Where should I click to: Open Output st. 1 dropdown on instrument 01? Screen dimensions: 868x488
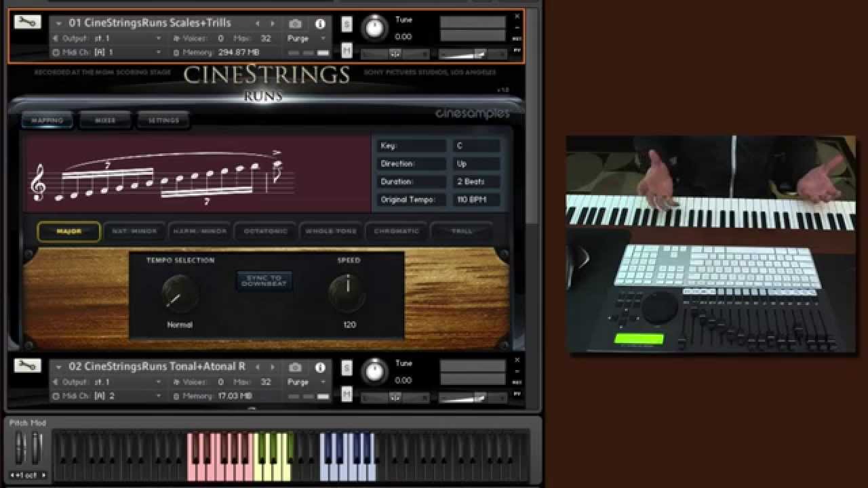(158, 39)
